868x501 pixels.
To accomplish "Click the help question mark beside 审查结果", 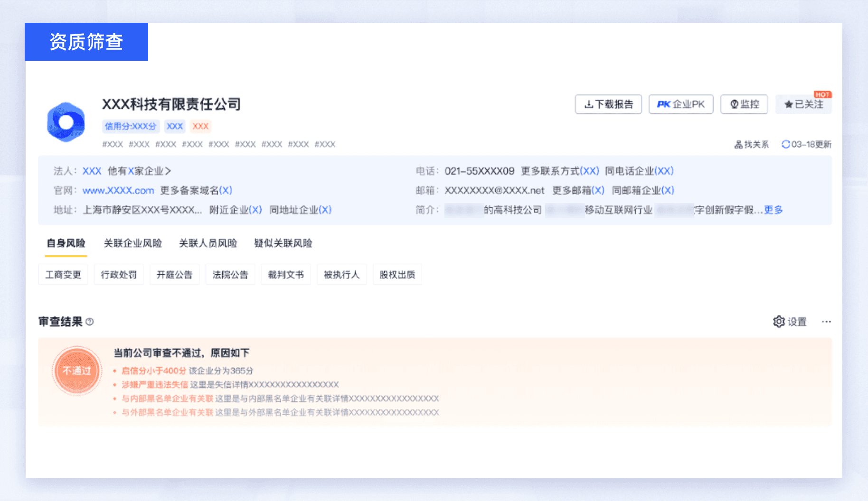I will tap(91, 322).
